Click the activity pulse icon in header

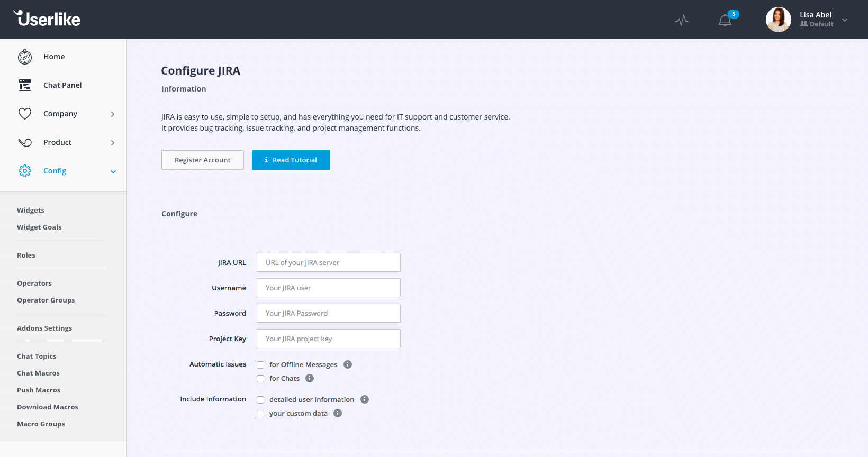(x=682, y=20)
